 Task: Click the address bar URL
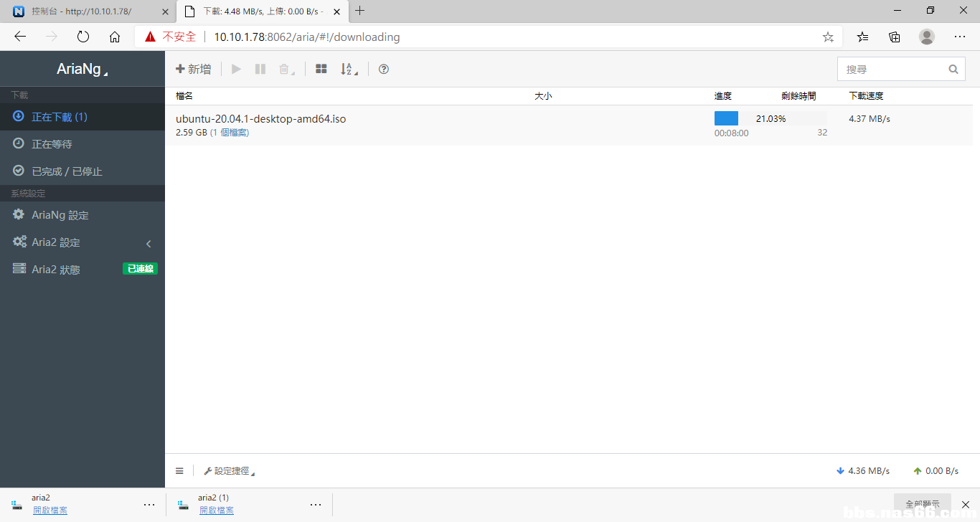[x=307, y=37]
